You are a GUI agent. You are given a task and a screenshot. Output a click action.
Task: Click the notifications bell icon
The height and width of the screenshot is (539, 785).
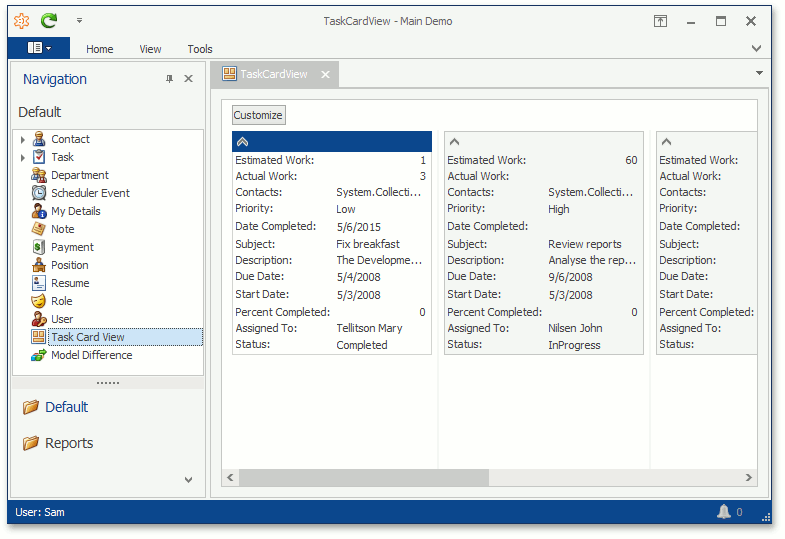point(724,511)
